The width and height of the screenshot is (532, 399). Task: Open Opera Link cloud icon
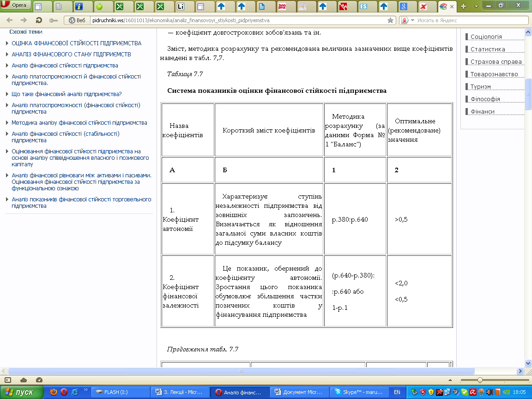(x=24, y=380)
